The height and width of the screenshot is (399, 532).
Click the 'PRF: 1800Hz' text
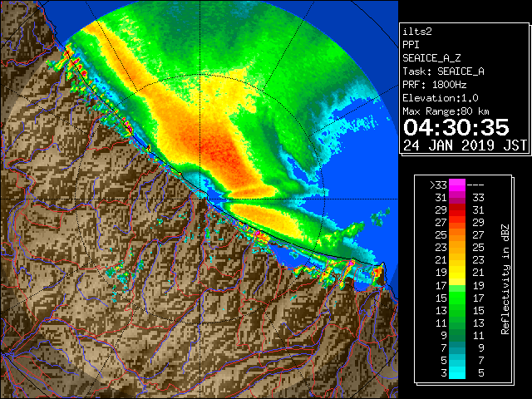(x=434, y=85)
